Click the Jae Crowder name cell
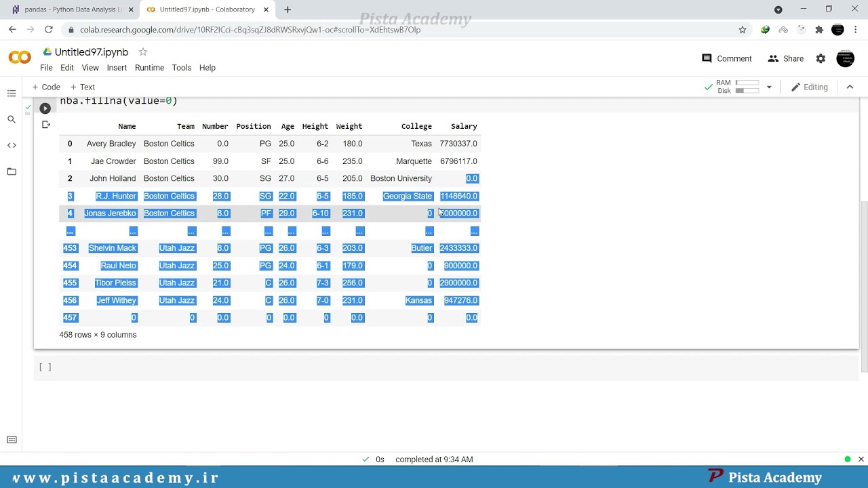The image size is (868, 488). pos(113,161)
